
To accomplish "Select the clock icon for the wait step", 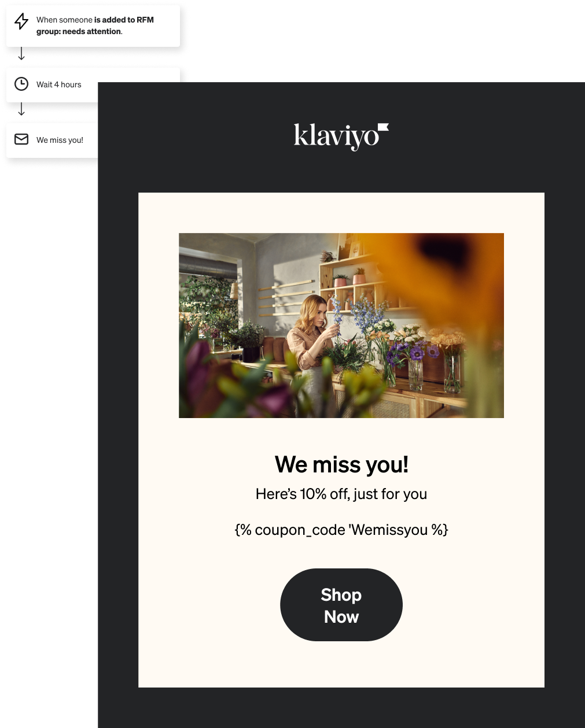I will (x=21, y=84).
